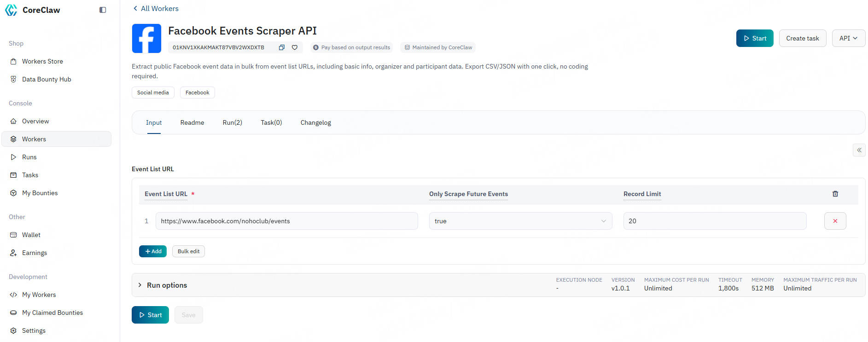The image size is (868, 342).
Task: Toggle the sidebar collapse icon
Action: [103, 10]
